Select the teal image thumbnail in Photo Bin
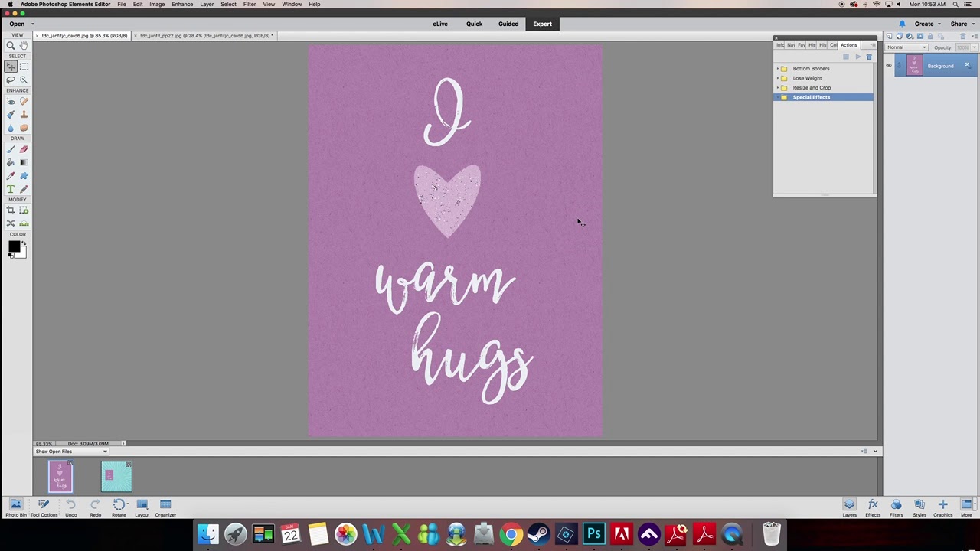 116,477
